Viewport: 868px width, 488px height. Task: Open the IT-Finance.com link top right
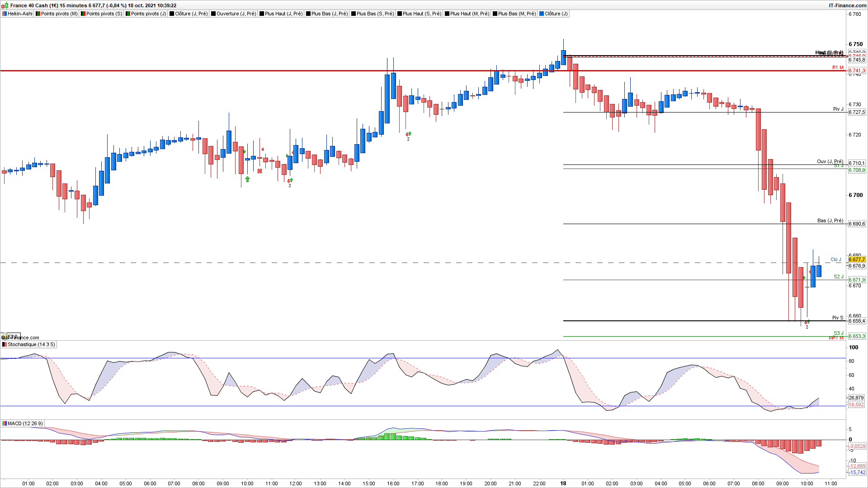click(847, 5)
